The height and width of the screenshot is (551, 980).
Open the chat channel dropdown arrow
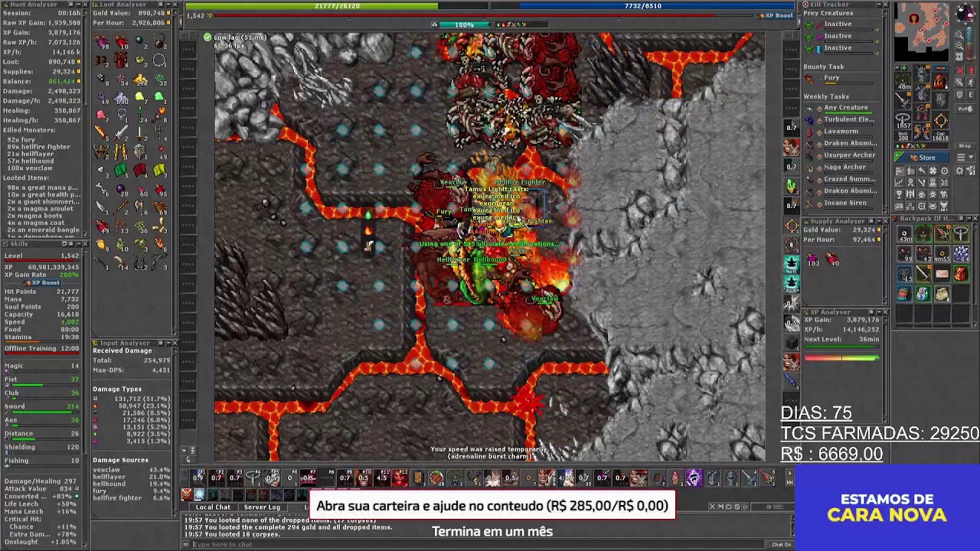click(186, 544)
